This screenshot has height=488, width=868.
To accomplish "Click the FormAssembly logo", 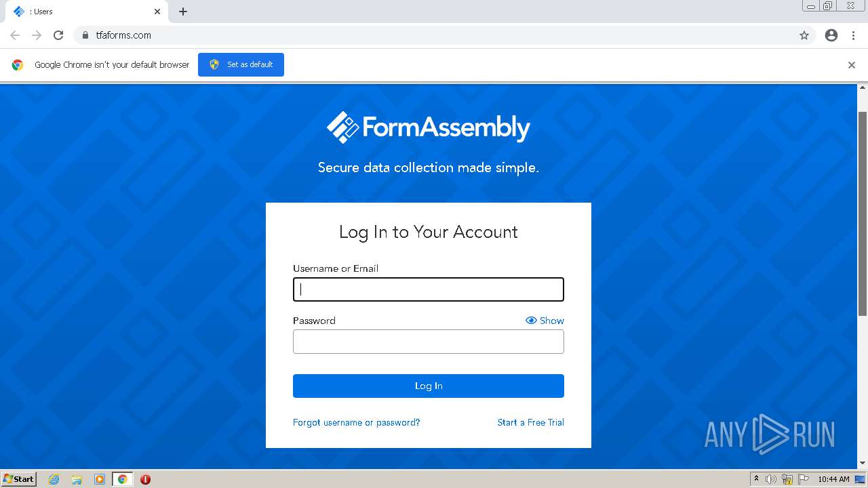I will (x=428, y=127).
